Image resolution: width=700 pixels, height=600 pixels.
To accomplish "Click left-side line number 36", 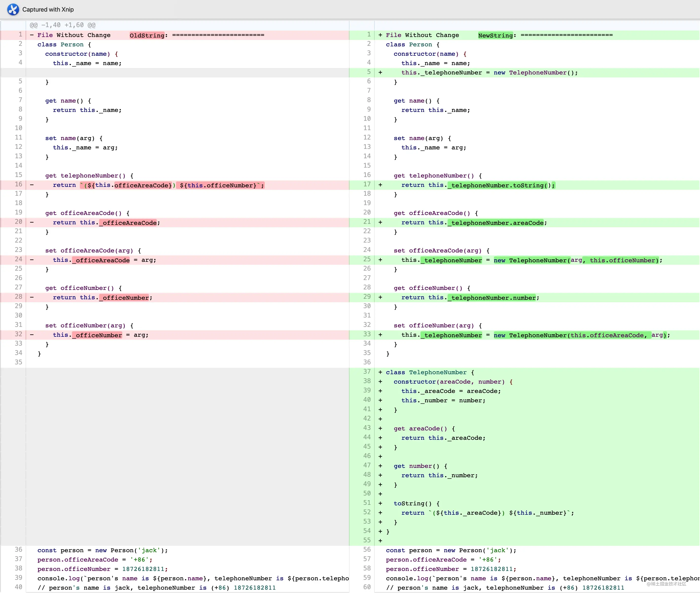I will coord(18,550).
